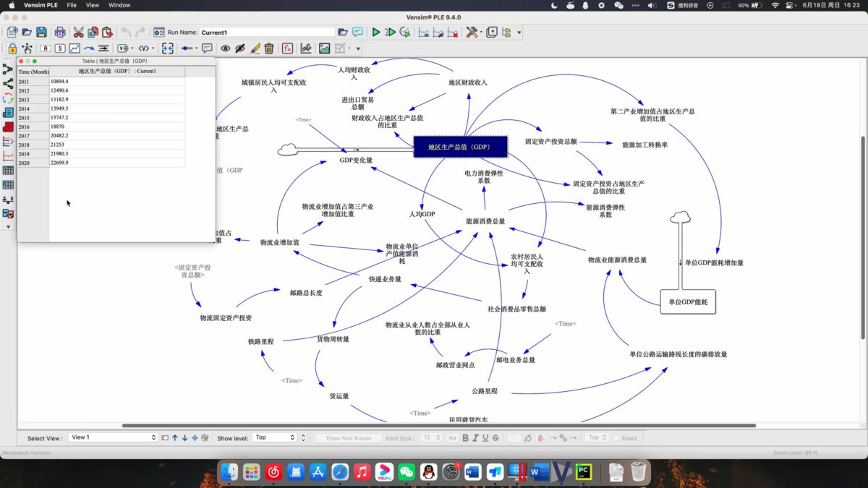Click the Time (Month) column header

(33, 72)
